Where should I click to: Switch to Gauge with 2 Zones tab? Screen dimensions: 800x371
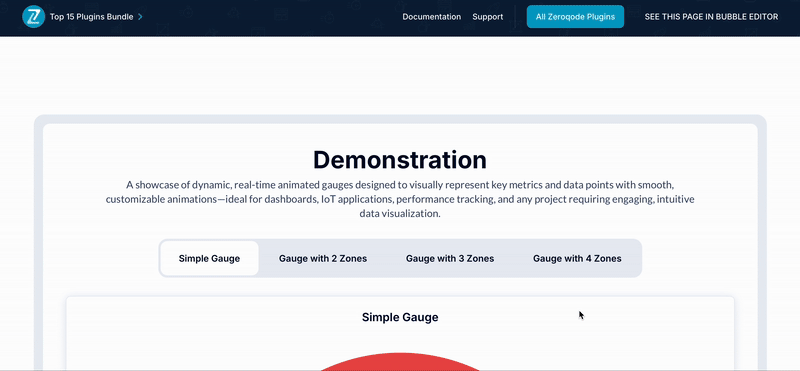coord(322,258)
